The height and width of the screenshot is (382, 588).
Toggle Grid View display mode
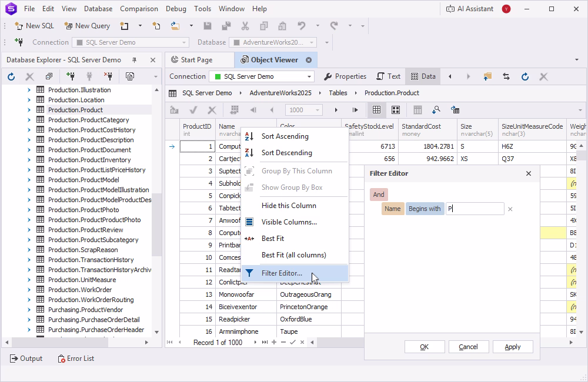coord(376,109)
